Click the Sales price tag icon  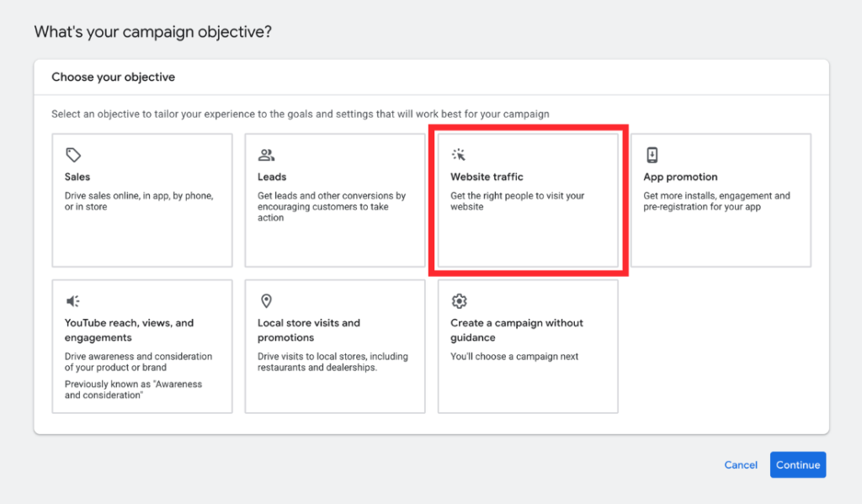pos(73,155)
